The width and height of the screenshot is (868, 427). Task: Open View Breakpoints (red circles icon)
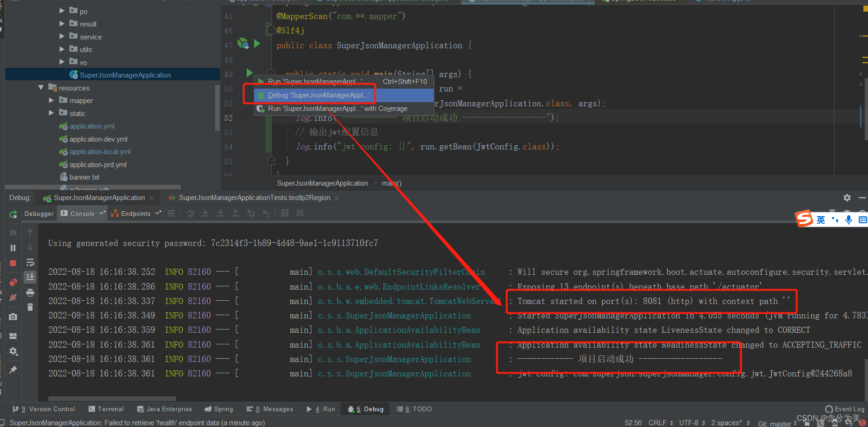13,282
